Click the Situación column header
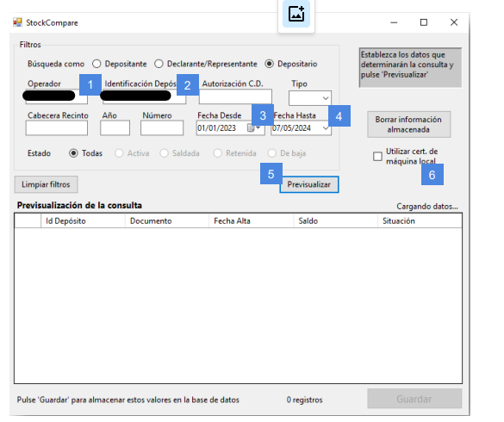 [420, 221]
